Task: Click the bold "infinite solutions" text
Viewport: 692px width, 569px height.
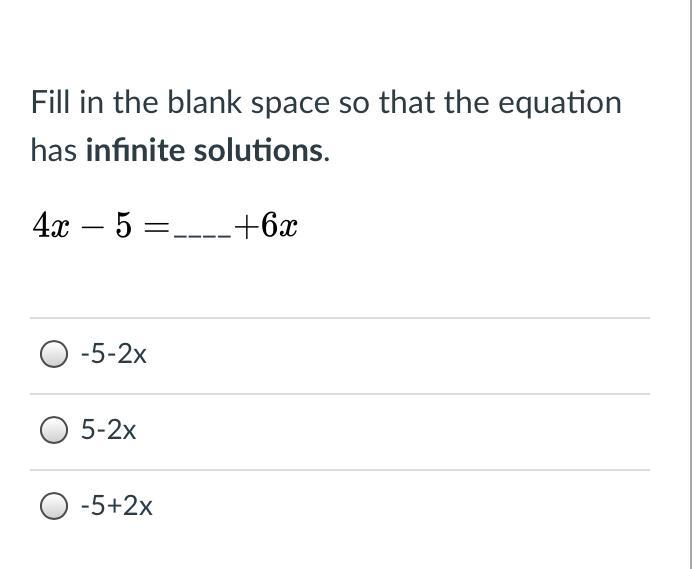Action: click(205, 150)
